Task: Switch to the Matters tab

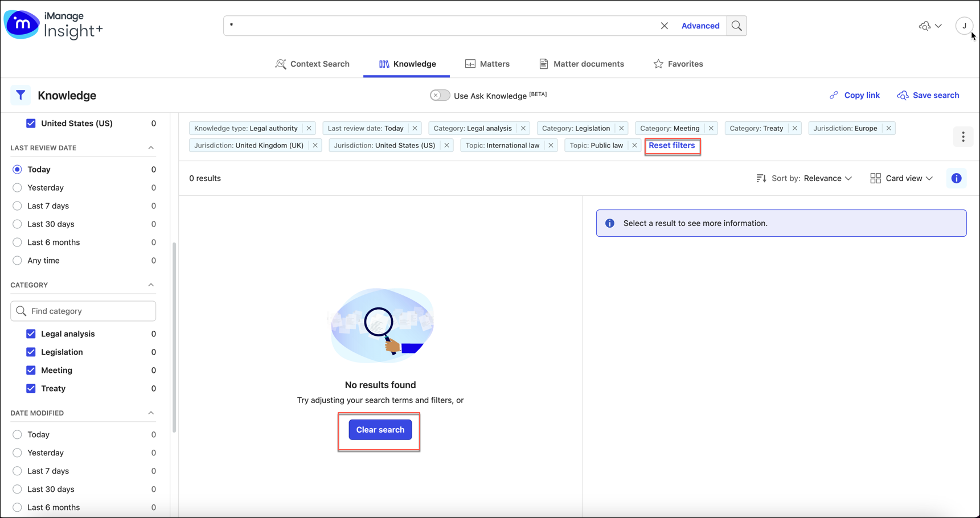Action: pyautogui.click(x=487, y=64)
